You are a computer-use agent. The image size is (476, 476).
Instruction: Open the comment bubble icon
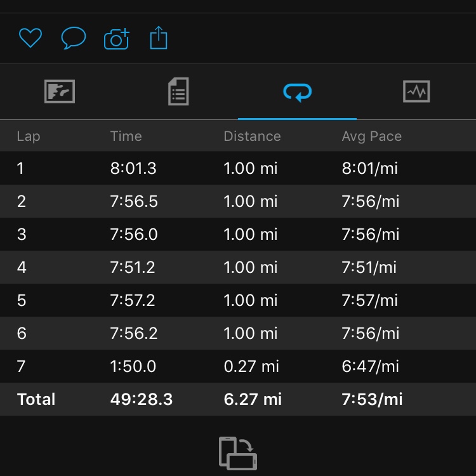coord(73,38)
